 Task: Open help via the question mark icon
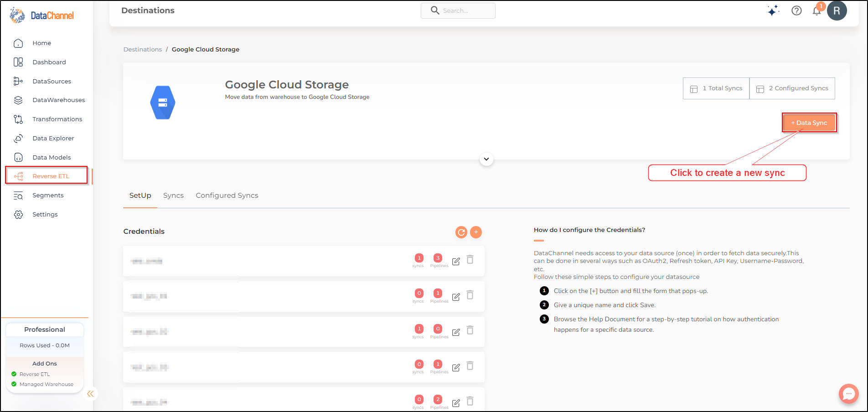pyautogui.click(x=796, y=10)
